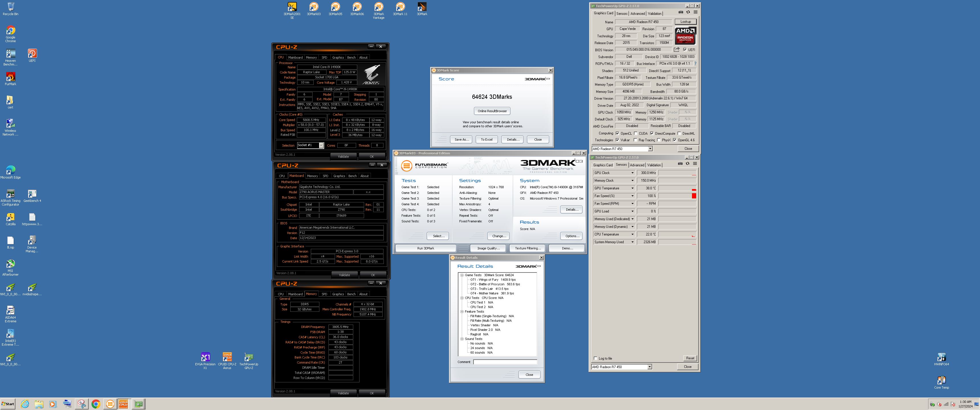The height and width of the screenshot is (410, 980).
Task: Toggle the OpenCL checkbox
Action: tap(617, 134)
